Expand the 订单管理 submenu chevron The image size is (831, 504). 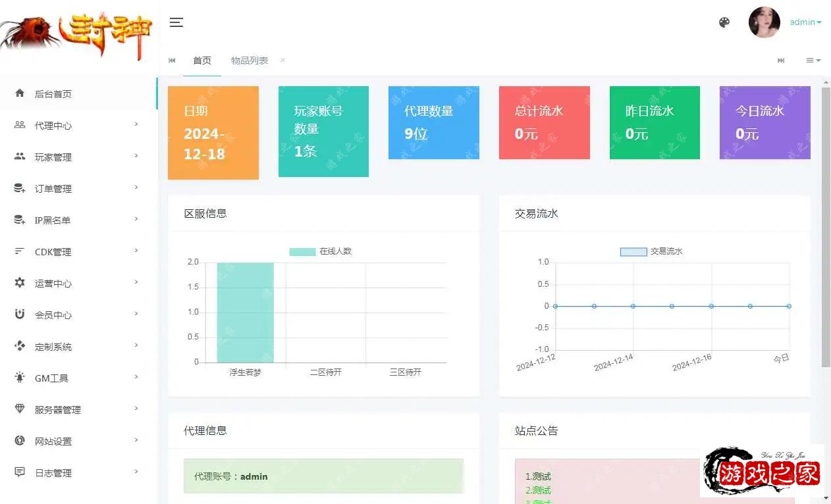(x=136, y=188)
